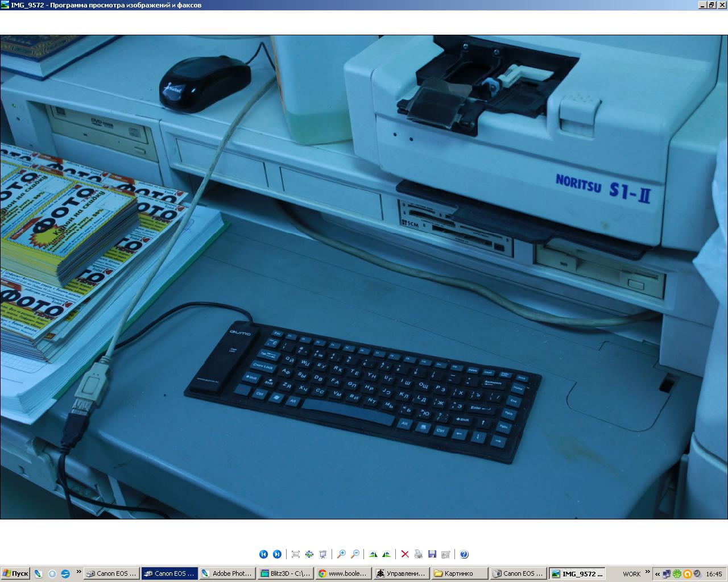The width and height of the screenshot is (728, 582).
Task: Zoom in with magnifier plus icon
Action: [x=341, y=554]
